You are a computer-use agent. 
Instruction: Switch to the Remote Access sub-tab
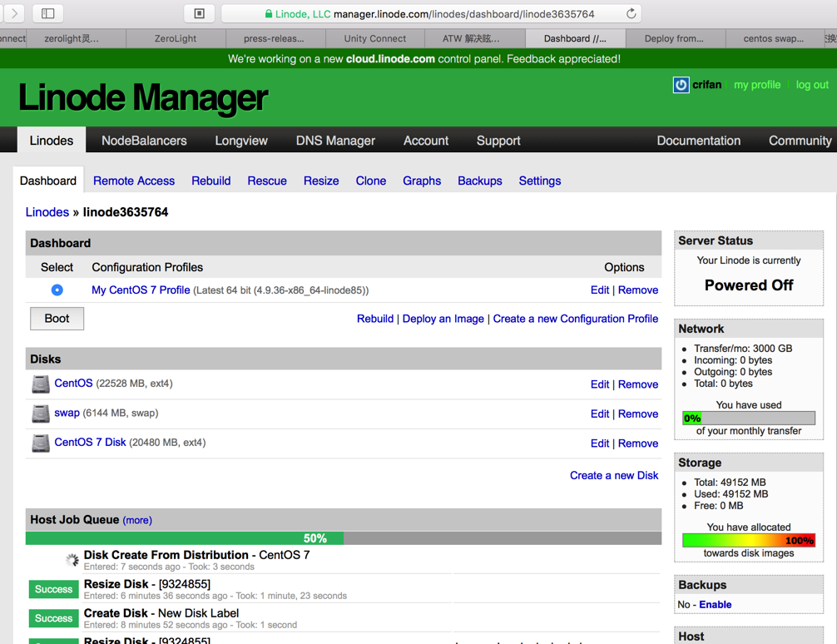point(134,181)
